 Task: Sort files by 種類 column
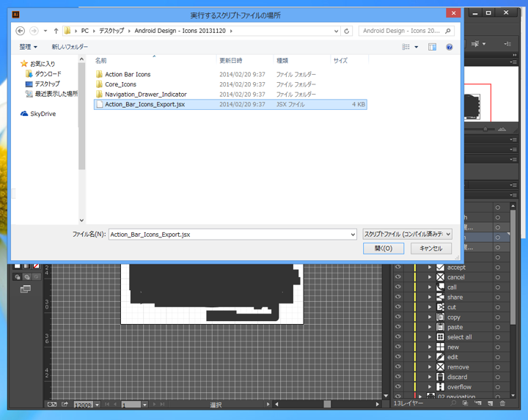coord(282,61)
